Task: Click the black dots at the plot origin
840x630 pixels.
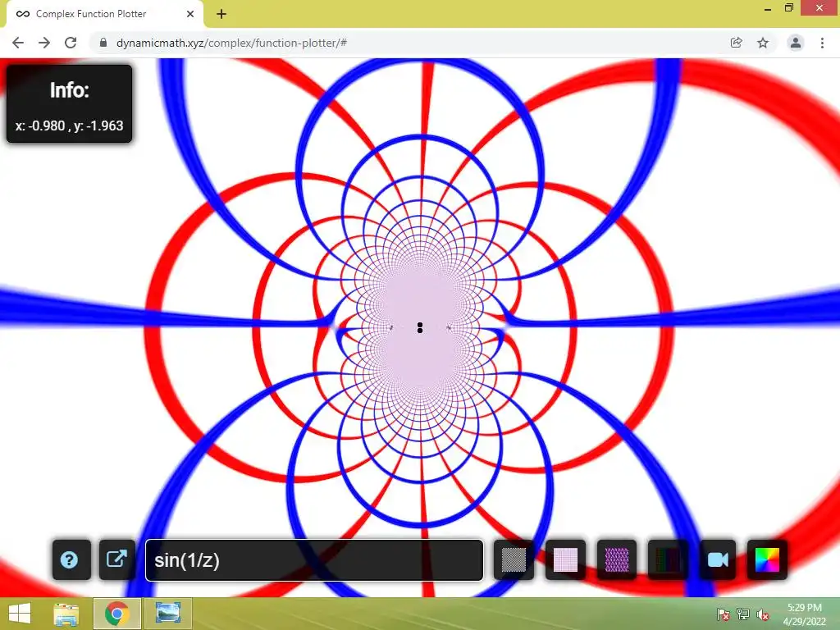Action: coord(420,328)
